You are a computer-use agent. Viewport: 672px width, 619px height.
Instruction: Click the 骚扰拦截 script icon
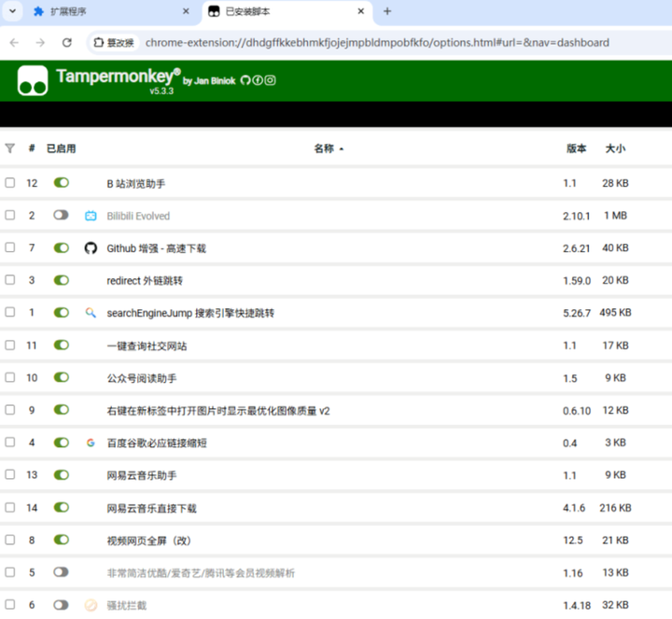click(x=91, y=605)
